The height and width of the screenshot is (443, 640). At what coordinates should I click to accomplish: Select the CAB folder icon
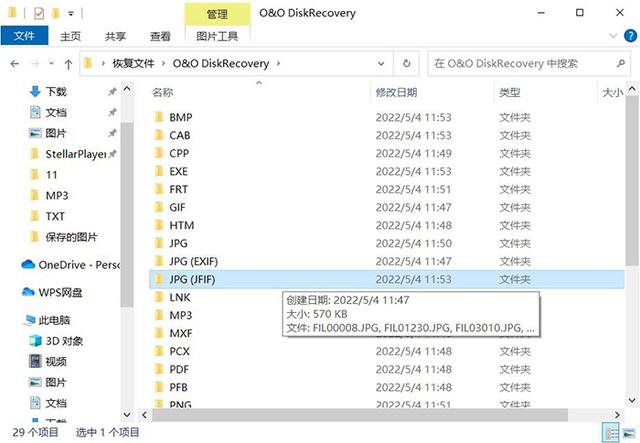159,135
